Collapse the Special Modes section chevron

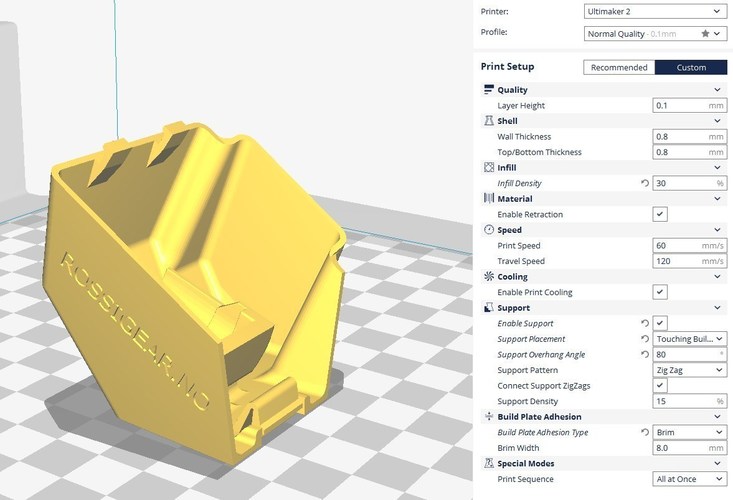[x=718, y=463]
